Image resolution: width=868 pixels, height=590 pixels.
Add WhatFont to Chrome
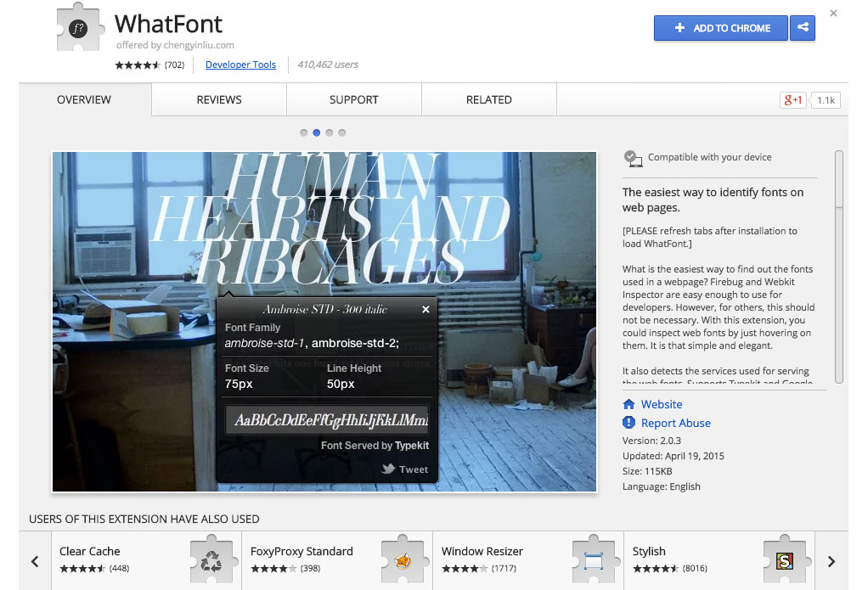click(x=721, y=28)
